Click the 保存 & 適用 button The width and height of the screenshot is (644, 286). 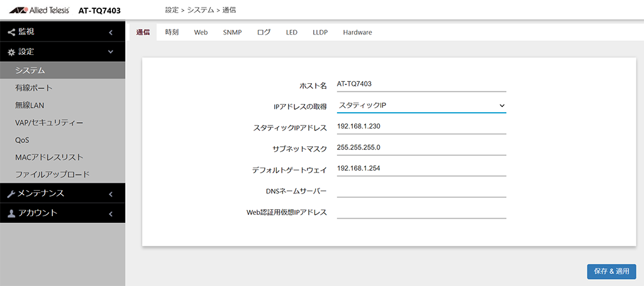611,271
